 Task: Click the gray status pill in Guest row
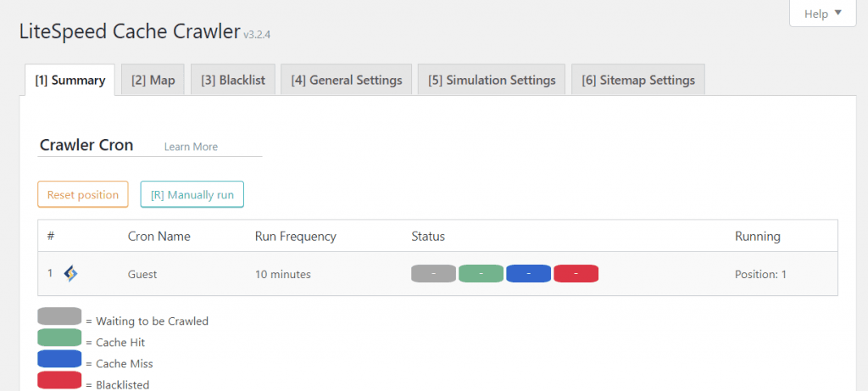pos(433,273)
